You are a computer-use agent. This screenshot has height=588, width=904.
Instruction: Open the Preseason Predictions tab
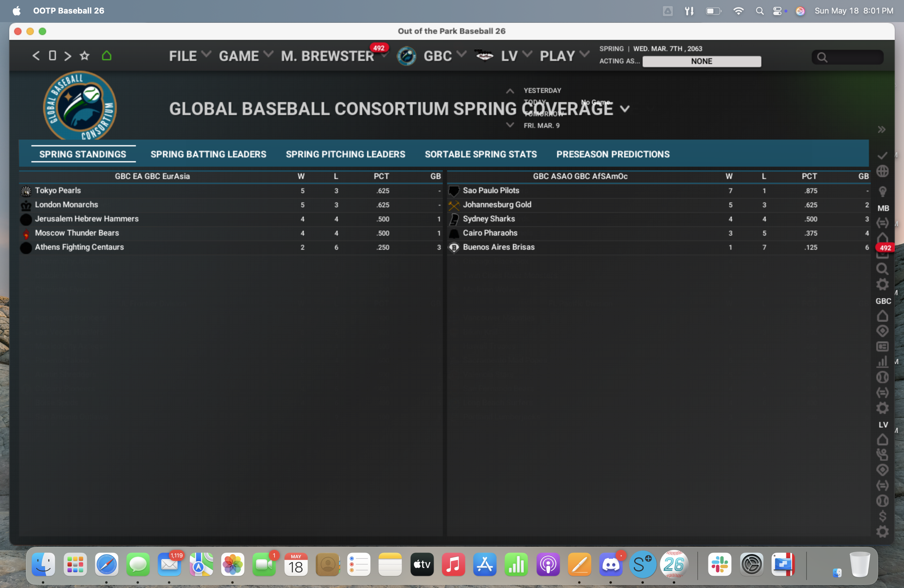pos(613,154)
